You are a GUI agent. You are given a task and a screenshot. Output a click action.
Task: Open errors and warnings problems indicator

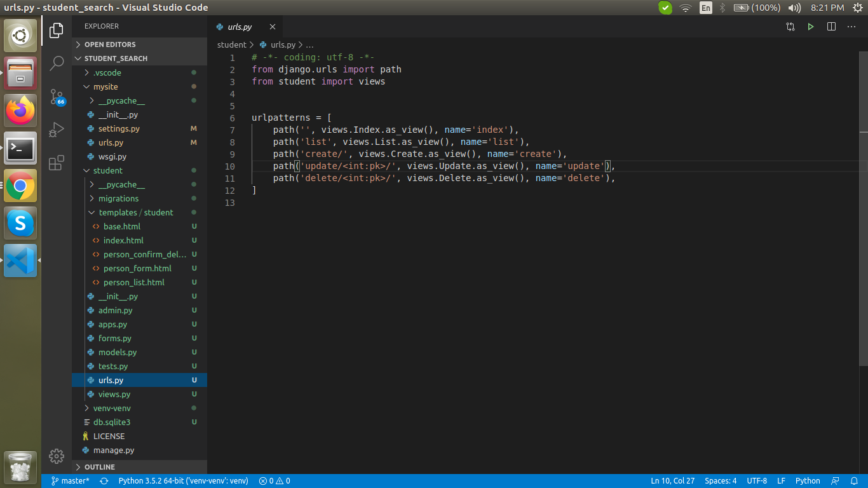click(x=275, y=481)
